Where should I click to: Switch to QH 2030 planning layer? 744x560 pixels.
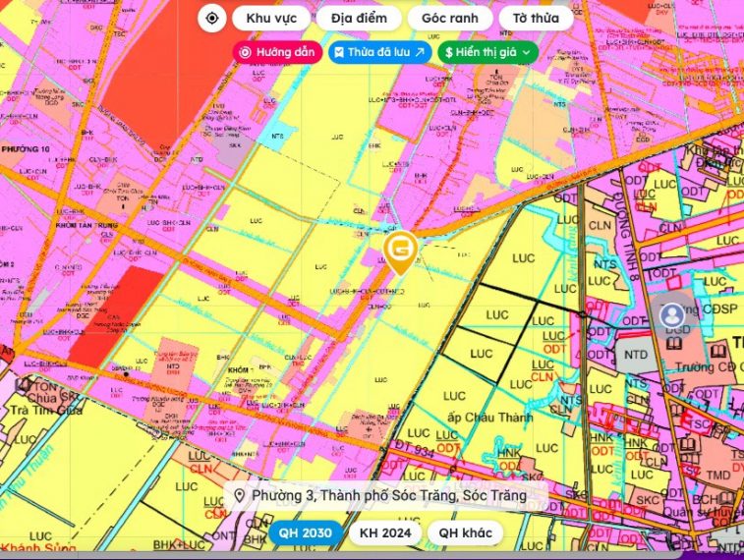point(306,533)
